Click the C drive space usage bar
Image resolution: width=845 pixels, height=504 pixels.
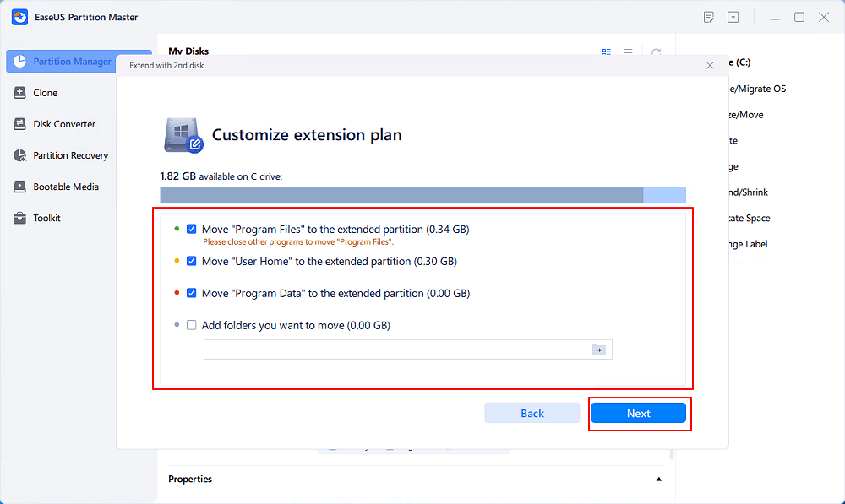click(x=422, y=195)
